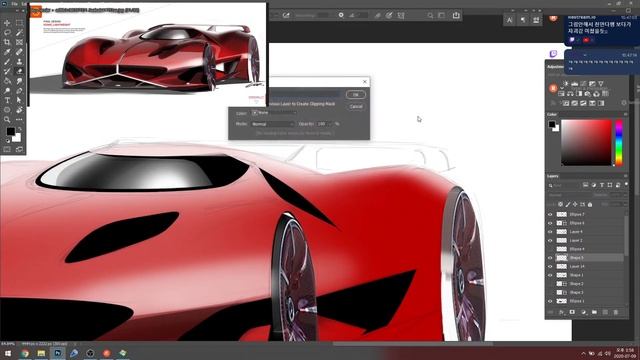The image size is (640, 360).
Task: Open the Color dropdown in New Layer dialog
Action: (x=274, y=113)
